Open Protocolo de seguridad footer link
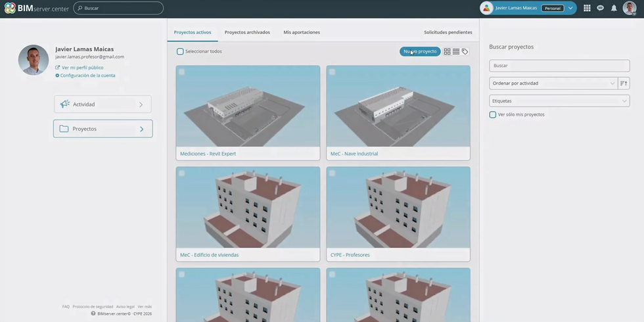Viewport: 644px width, 322px height. (93, 307)
